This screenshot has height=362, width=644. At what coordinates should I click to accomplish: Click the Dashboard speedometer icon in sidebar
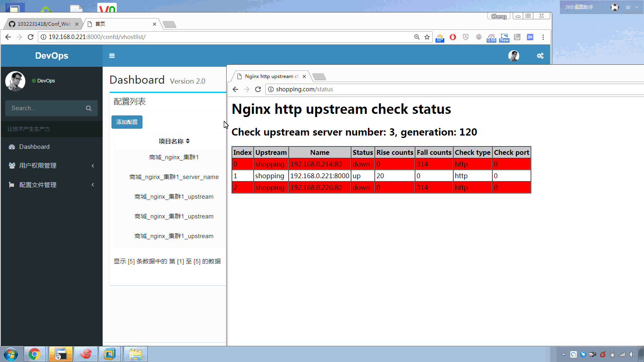[x=12, y=147]
